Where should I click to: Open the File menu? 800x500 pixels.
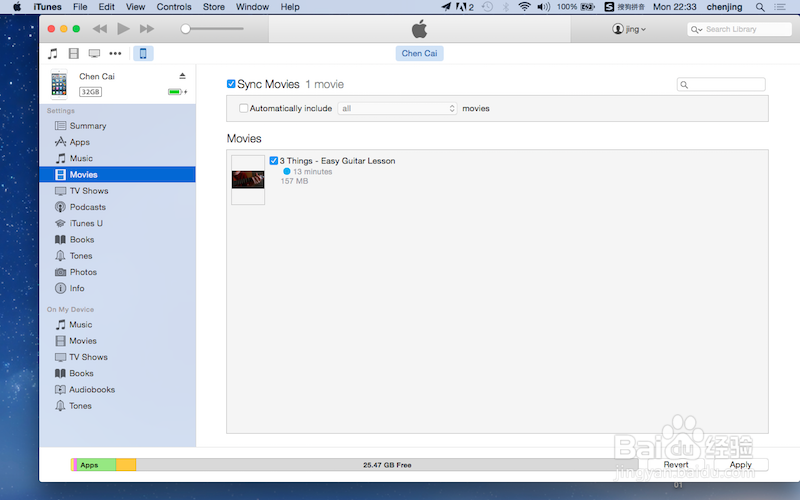(x=80, y=7)
